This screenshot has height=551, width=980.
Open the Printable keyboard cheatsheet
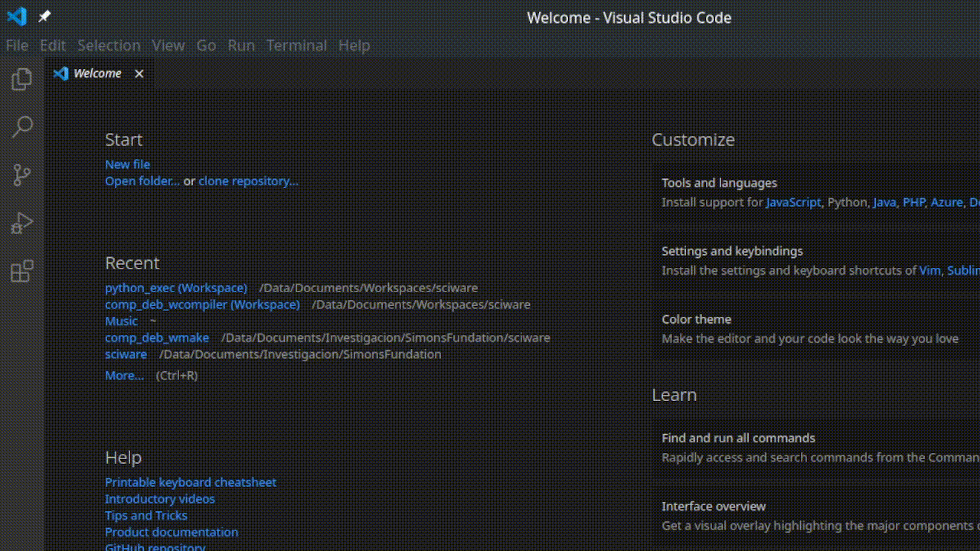[x=190, y=482]
